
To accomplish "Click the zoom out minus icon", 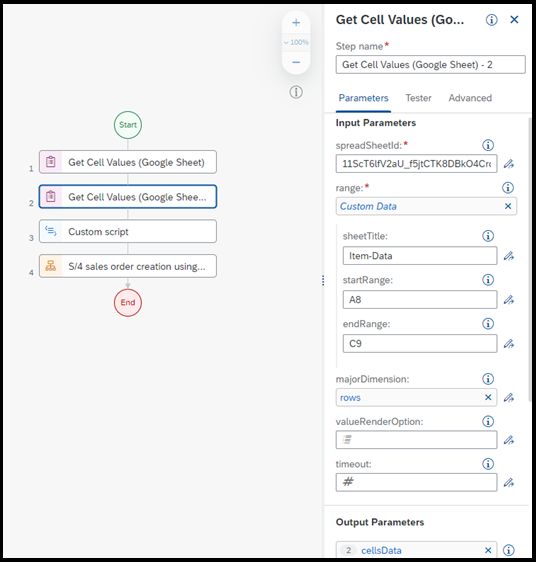I will tap(296, 63).
